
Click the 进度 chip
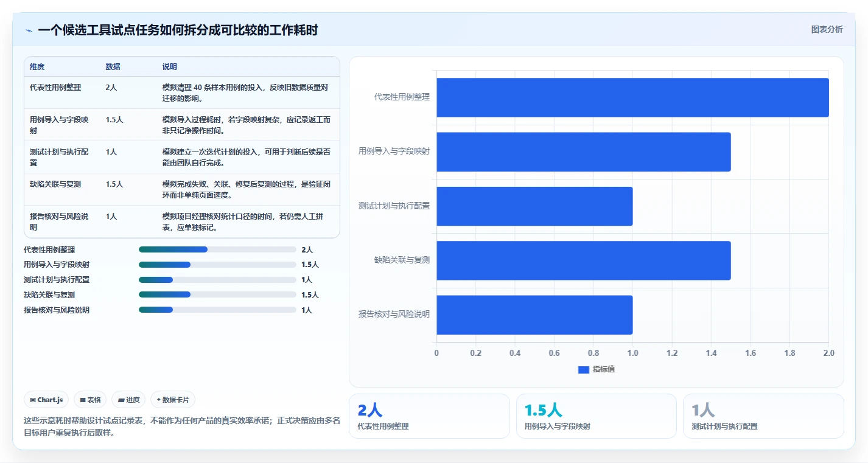129,400
